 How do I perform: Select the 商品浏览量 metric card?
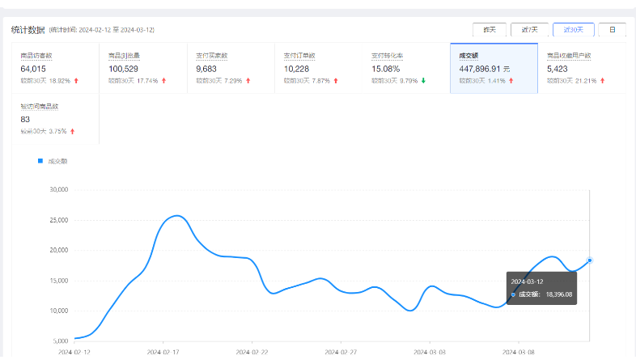pos(143,68)
